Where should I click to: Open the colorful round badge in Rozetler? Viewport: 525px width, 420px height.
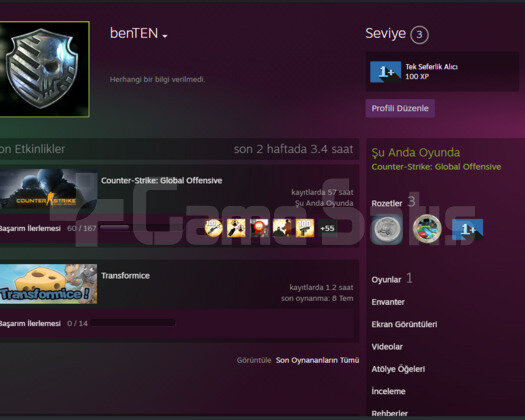[427, 229]
